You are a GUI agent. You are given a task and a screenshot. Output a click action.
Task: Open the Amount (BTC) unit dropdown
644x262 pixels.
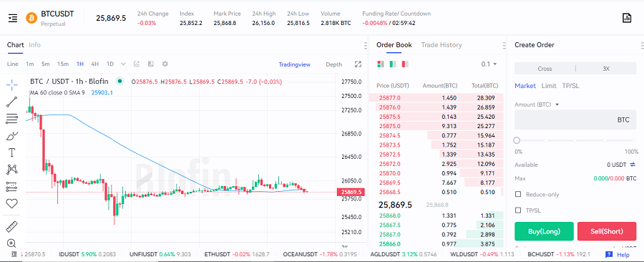(x=537, y=105)
